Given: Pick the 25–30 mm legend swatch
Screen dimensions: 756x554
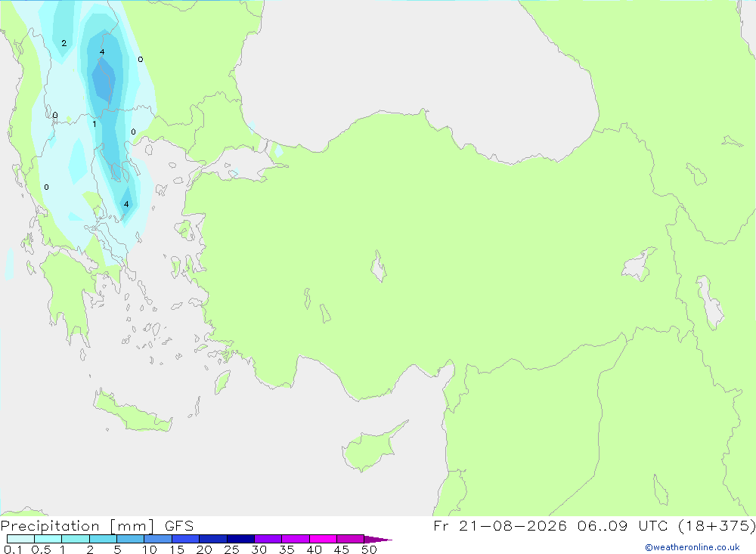Looking at the screenshot, I should tap(240, 539).
